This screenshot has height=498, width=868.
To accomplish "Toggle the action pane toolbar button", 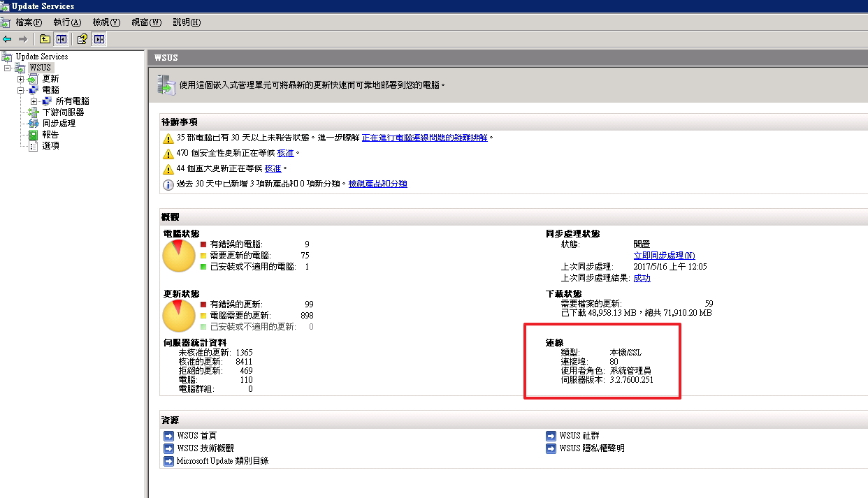I will point(99,39).
